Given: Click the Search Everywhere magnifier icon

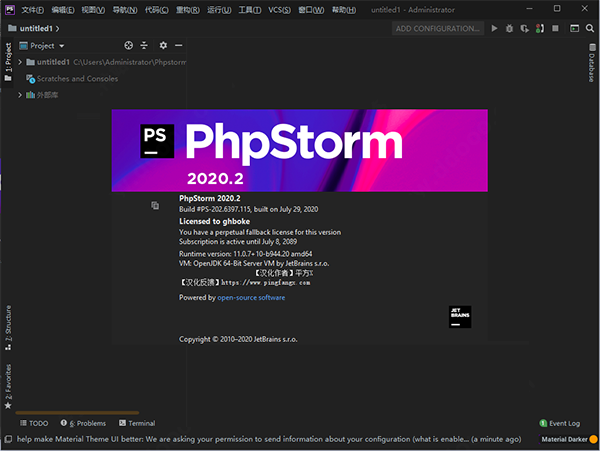Looking at the screenshot, I should 590,28.
